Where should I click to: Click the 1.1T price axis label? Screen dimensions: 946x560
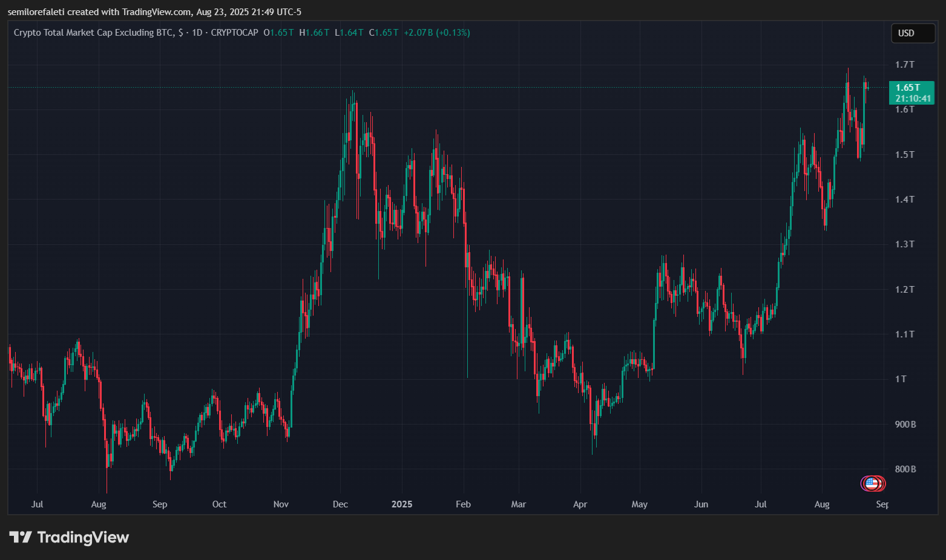pyautogui.click(x=905, y=334)
